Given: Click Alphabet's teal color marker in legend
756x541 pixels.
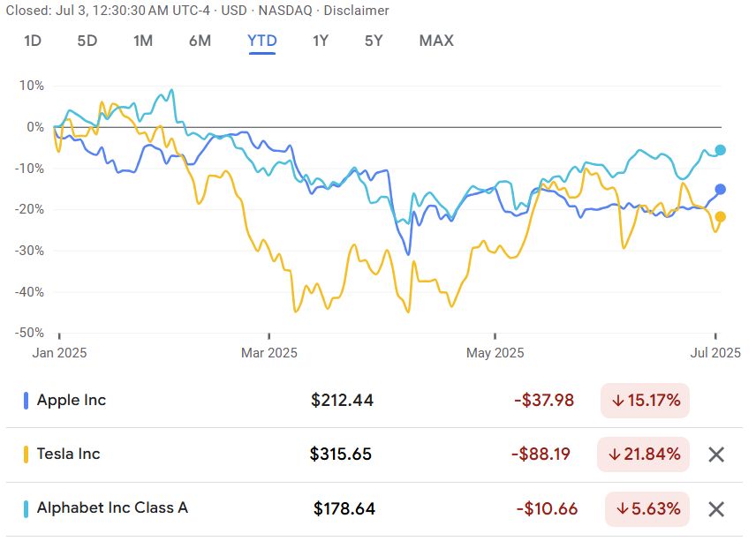Looking at the screenshot, I should [x=26, y=508].
